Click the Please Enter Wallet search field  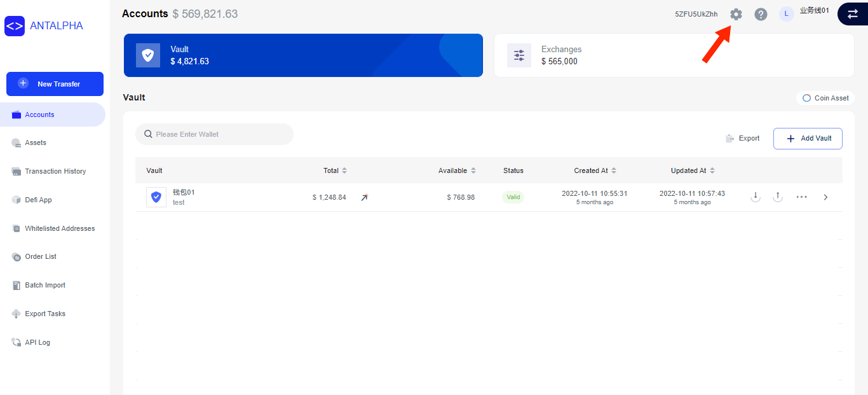click(x=214, y=134)
